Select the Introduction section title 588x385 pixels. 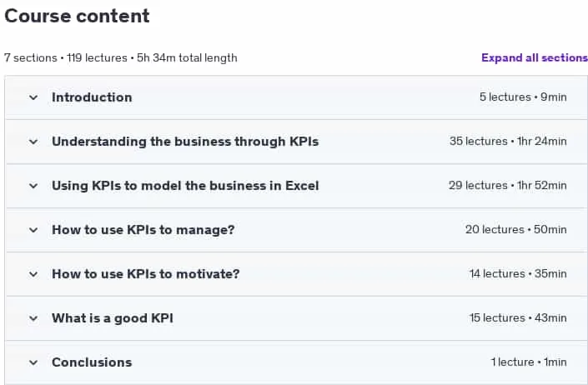click(92, 97)
